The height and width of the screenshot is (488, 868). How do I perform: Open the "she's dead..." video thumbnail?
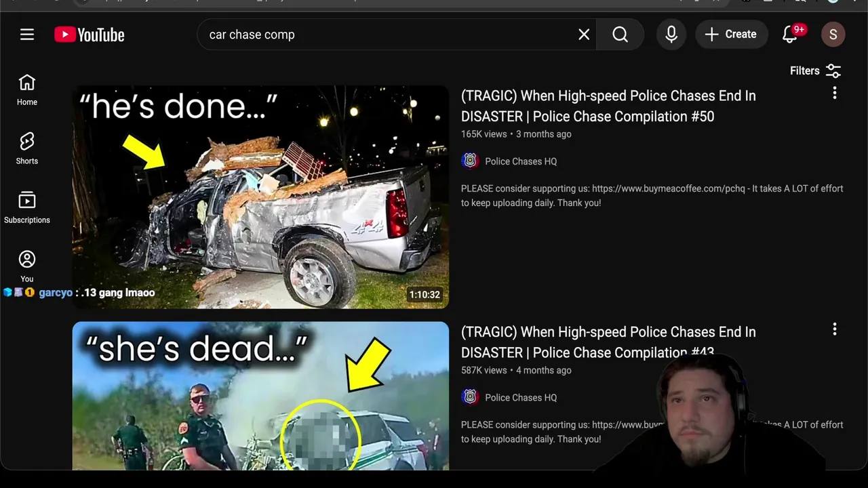point(260,396)
